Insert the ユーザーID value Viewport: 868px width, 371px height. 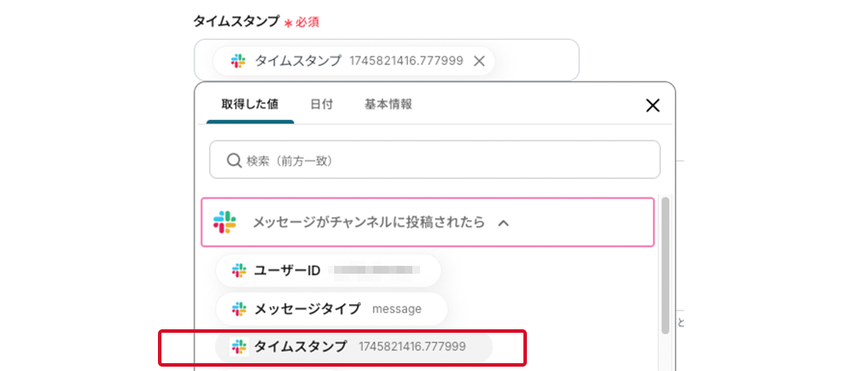tap(328, 270)
